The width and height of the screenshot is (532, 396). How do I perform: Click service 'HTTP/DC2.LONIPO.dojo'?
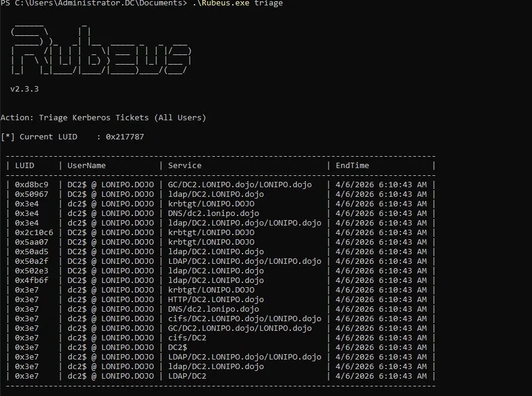pos(216,299)
